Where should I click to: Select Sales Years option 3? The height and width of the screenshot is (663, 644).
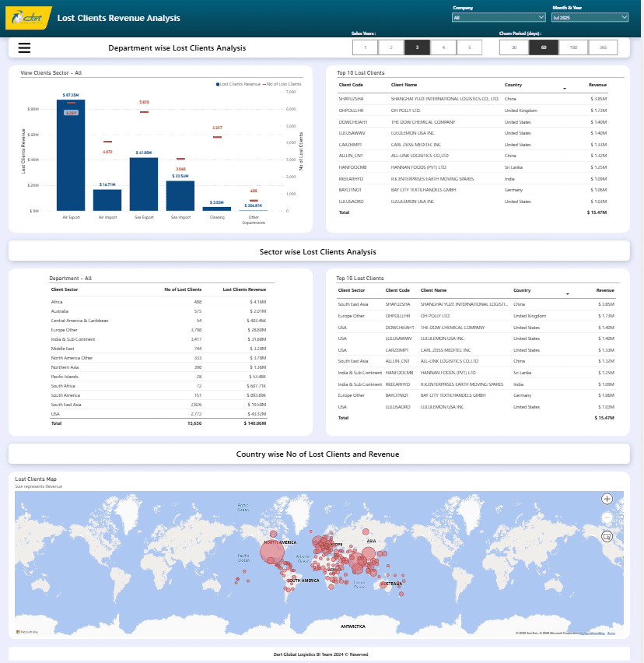tap(417, 47)
